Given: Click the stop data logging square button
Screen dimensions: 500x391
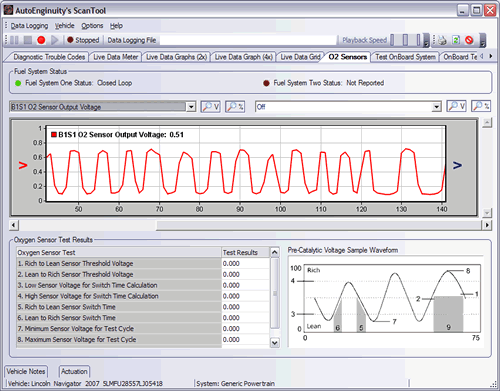Looking at the screenshot, I should pos(28,40).
